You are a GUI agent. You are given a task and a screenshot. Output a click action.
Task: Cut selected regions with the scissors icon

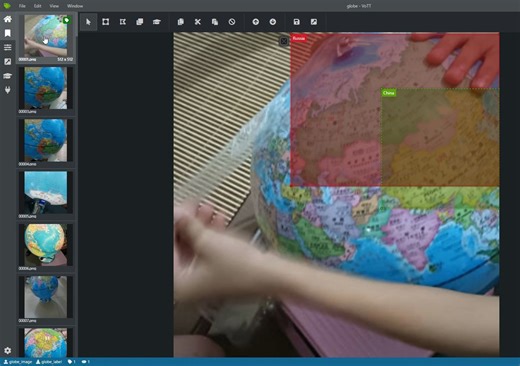[198, 22]
